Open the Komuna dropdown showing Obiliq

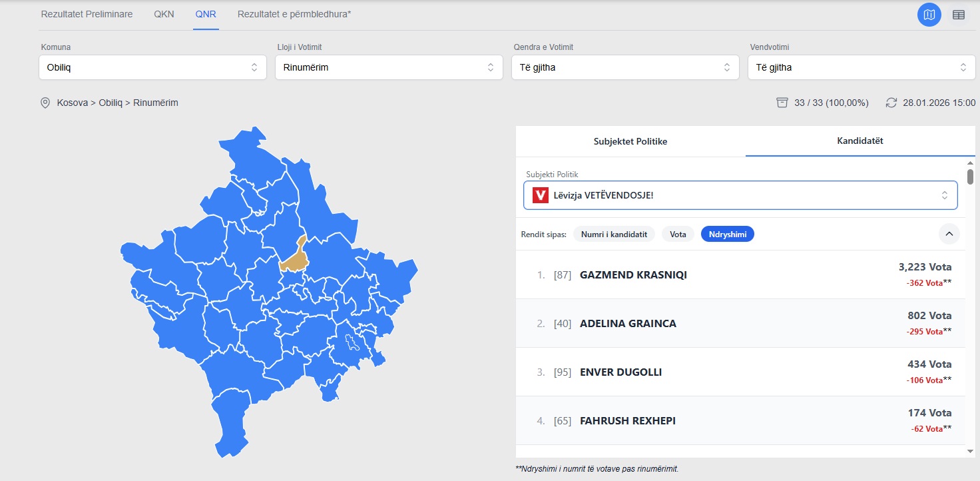point(152,67)
